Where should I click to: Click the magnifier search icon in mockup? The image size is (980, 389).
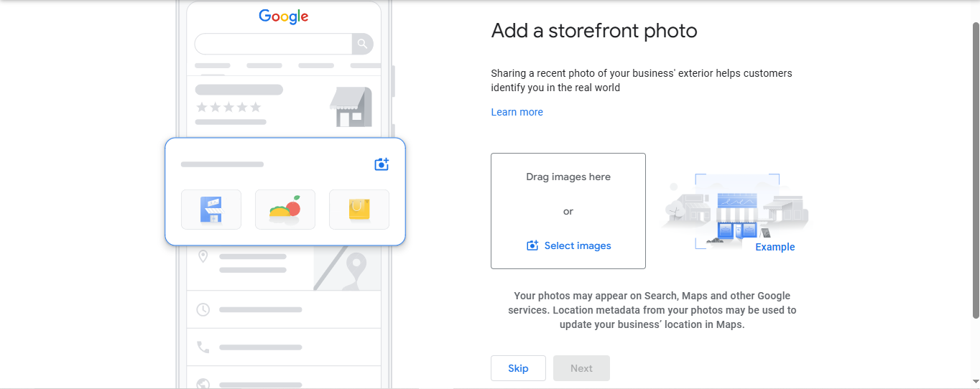click(x=362, y=44)
